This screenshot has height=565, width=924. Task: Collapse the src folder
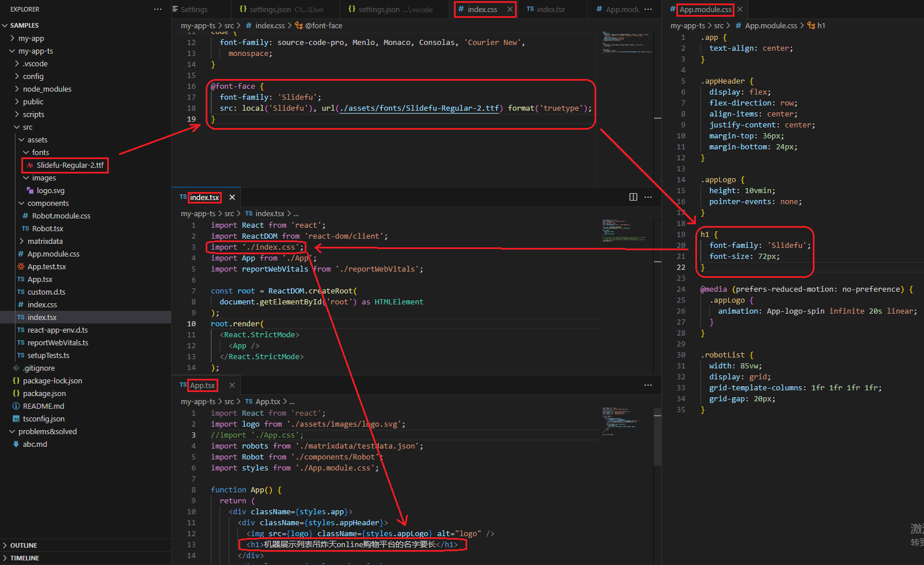[x=28, y=127]
